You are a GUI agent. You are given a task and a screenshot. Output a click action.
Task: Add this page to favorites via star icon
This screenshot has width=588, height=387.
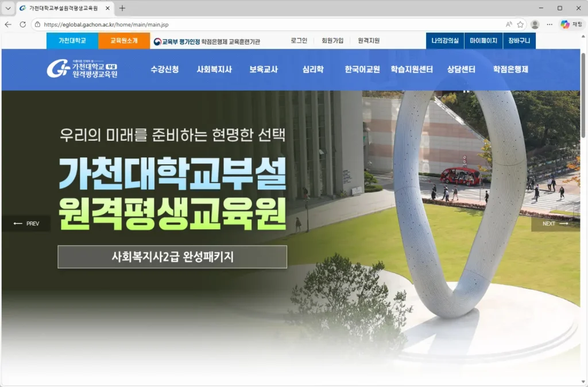521,25
